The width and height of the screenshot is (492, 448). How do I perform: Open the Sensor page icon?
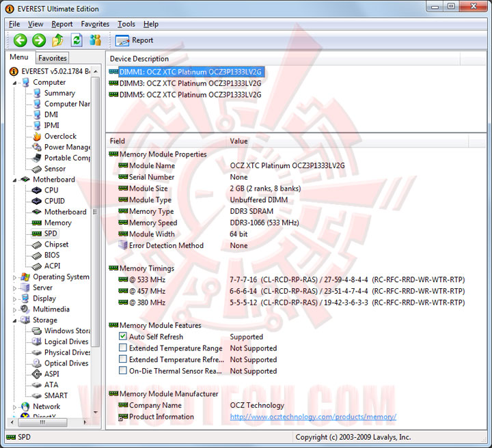tap(37, 169)
